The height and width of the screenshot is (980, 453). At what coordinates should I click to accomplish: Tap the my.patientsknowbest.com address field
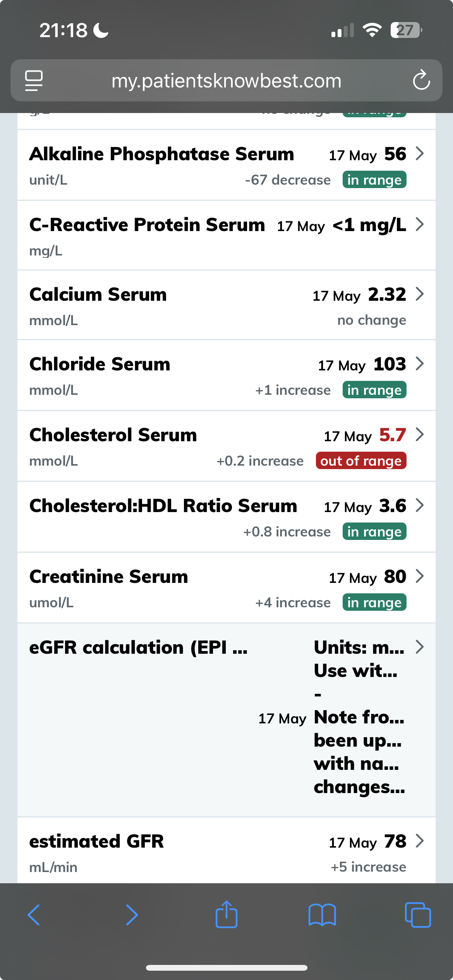click(x=226, y=81)
